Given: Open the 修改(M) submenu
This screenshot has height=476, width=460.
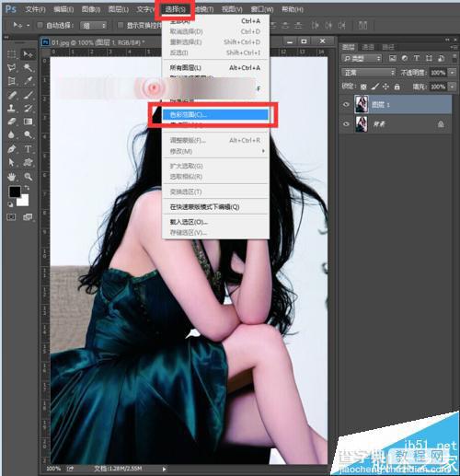Looking at the screenshot, I should click(x=215, y=151).
